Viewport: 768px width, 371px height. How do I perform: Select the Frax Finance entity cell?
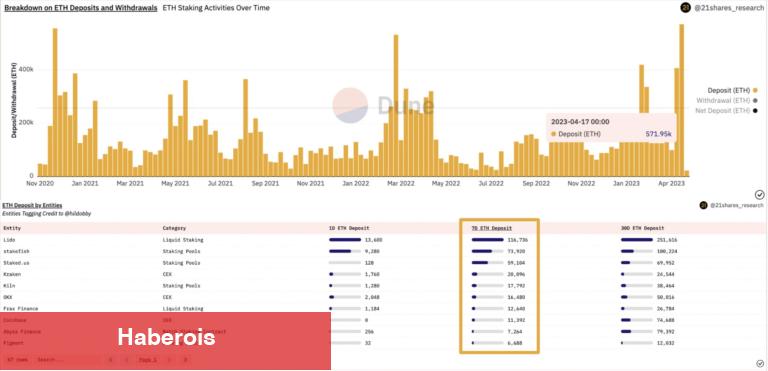pos(20,308)
